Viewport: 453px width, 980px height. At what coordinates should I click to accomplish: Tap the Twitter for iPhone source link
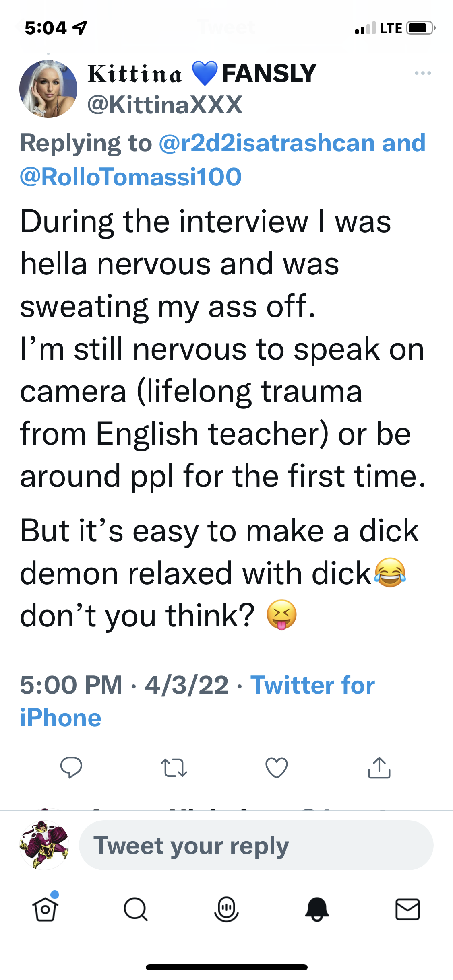coord(312,685)
